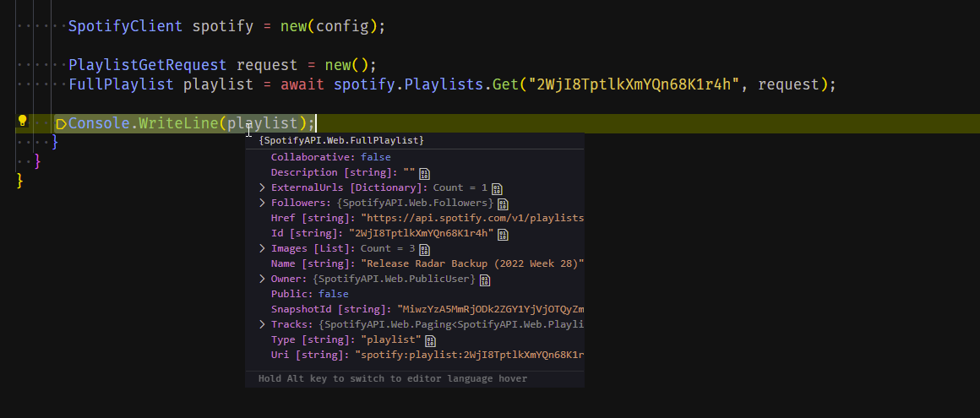Select the Collaborative: false row
The height and width of the screenshot is (418, 980).
pyautogui.click(x=415, y=157)
